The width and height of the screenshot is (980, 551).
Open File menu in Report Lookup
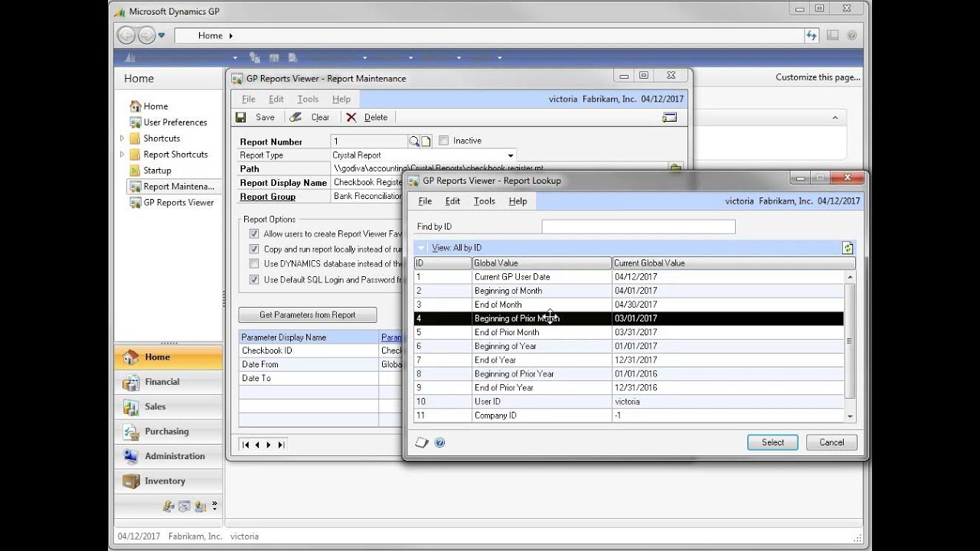pos(425,201)
